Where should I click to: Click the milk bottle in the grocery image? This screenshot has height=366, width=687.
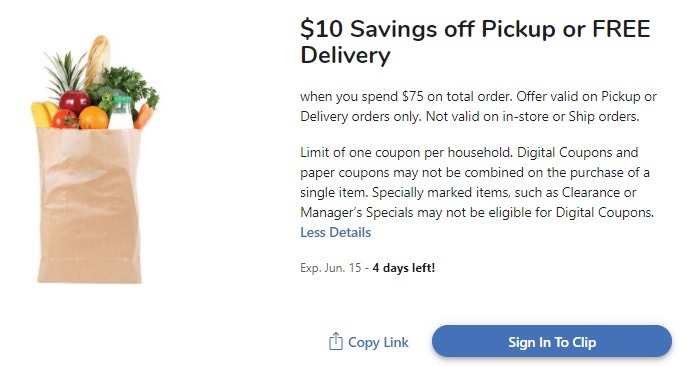click(121, 113)
